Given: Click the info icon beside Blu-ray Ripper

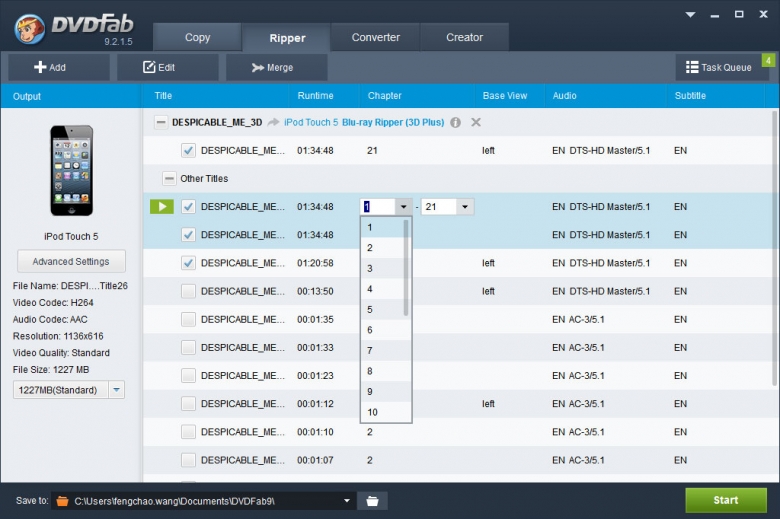Looking at the screenshot, I should click(455, 122).
